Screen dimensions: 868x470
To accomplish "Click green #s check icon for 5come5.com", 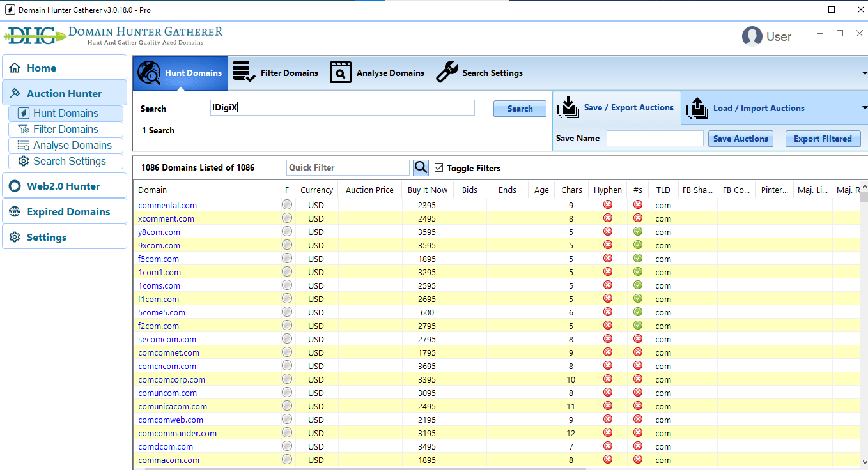I will pos(638,312).
